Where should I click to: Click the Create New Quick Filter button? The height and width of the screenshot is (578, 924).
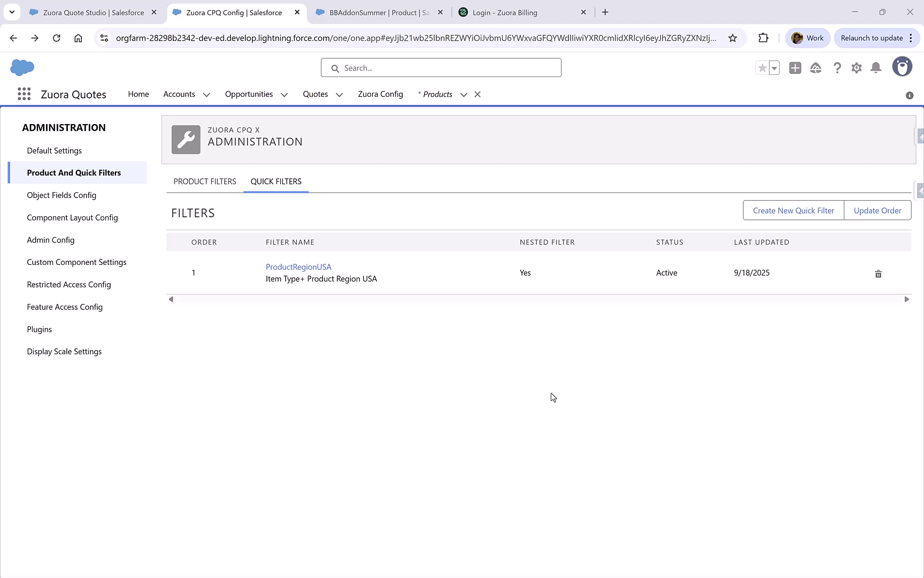click(x=793, y=210)
